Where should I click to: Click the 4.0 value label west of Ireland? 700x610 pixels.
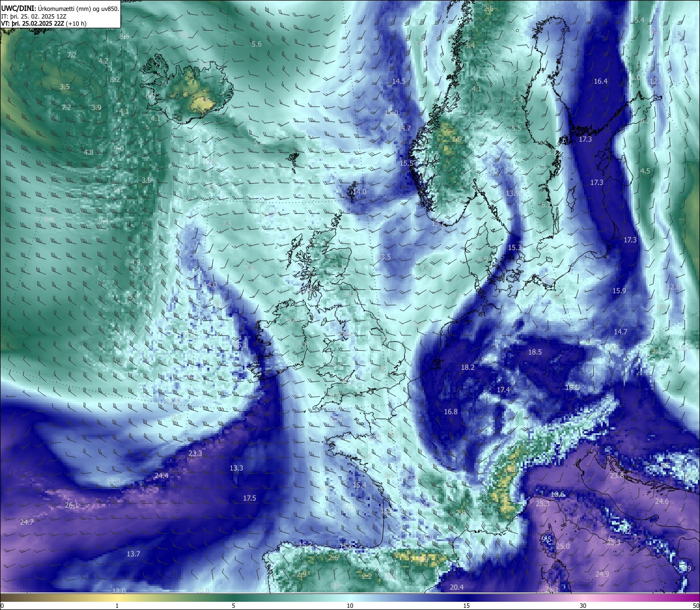(212, 285)
